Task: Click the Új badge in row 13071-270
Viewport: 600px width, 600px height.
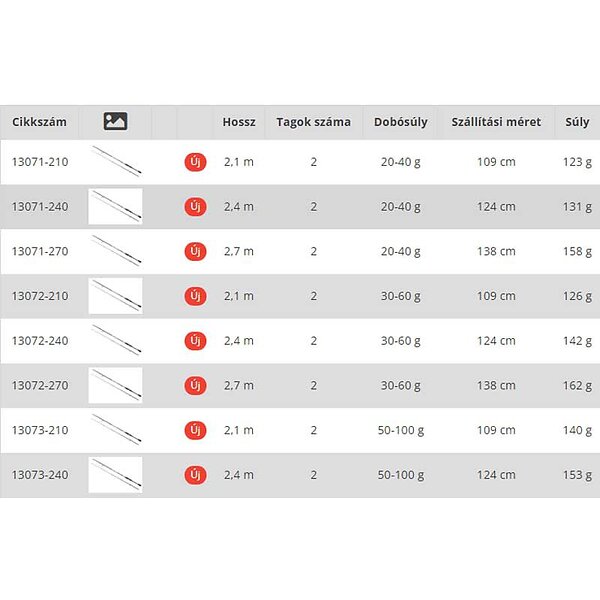Action: click(194, 251)
